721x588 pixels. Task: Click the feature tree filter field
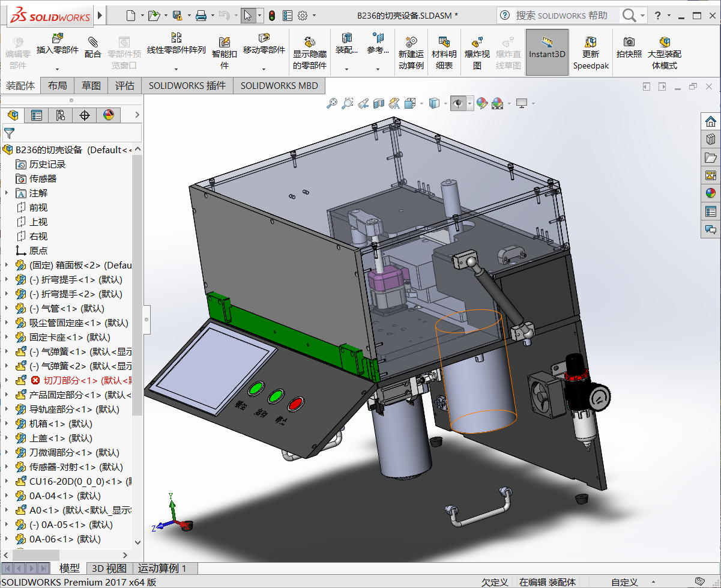point(72,133)
